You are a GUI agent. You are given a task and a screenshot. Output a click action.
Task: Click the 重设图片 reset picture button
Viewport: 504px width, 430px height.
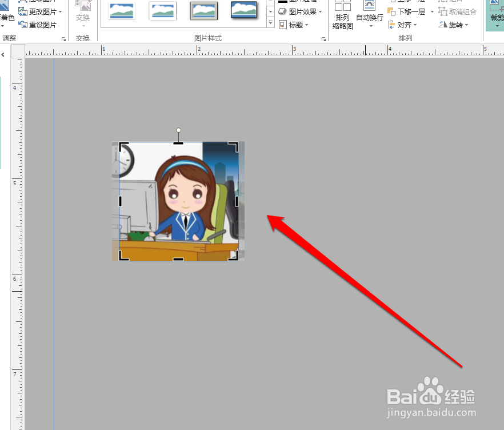pyautogui.click(x=37, y=25)
